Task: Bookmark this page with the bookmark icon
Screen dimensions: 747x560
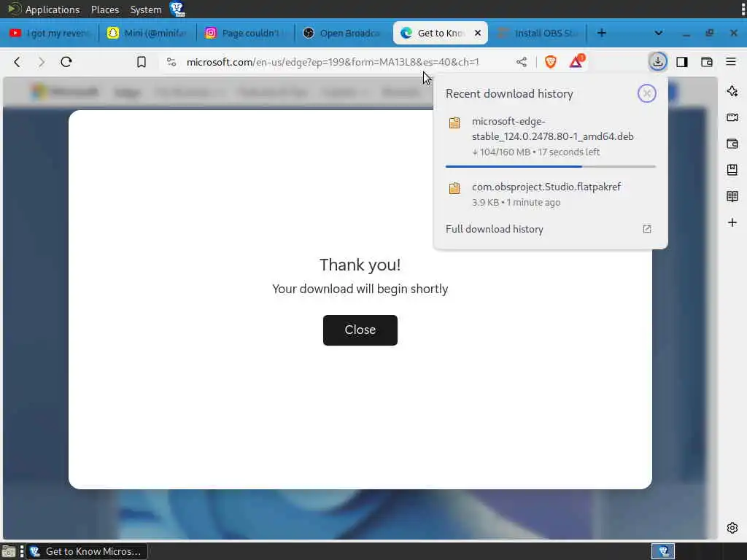Action: pyautogui.click(x=142, y=62)
